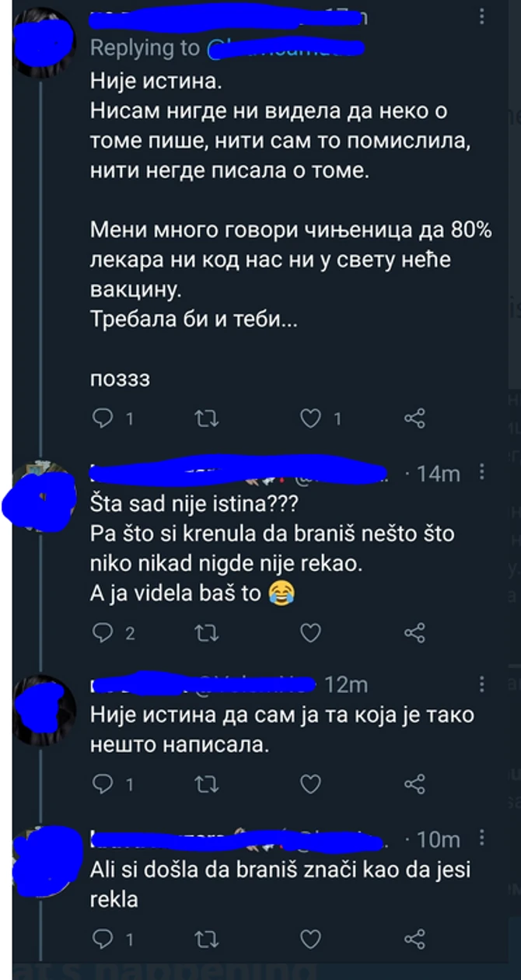Like the tweet starting with Šta sad

point(309,632)
